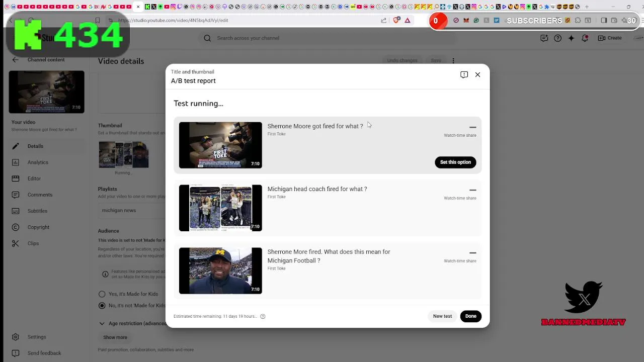Open the sparkle Ask Studio icon

click(571, 38)
